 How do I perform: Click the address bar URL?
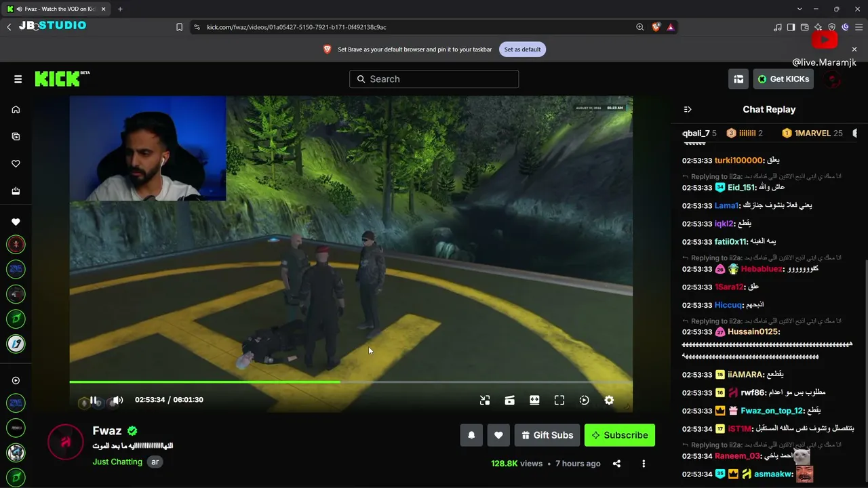(x=296, y=27)
